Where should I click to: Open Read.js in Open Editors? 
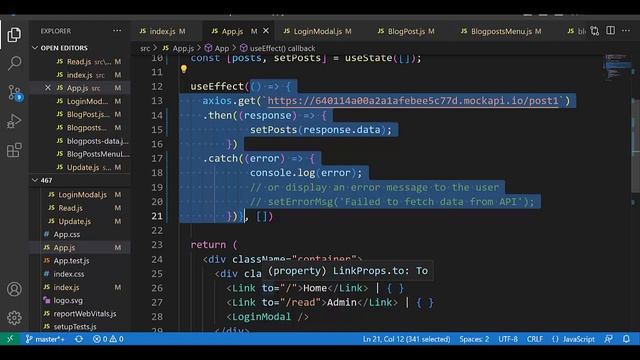tap(80, 62)
